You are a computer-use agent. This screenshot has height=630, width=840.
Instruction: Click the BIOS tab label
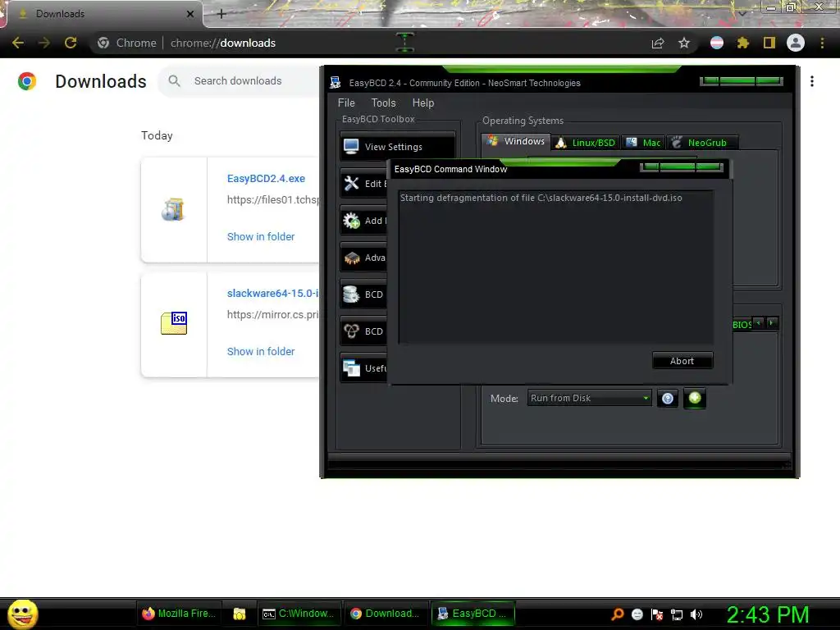742,325
